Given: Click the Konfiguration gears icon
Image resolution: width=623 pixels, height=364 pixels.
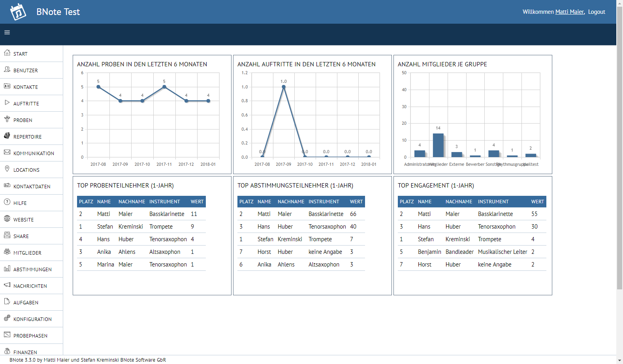Looking at the screenshot, I should (x=7, y=318).
